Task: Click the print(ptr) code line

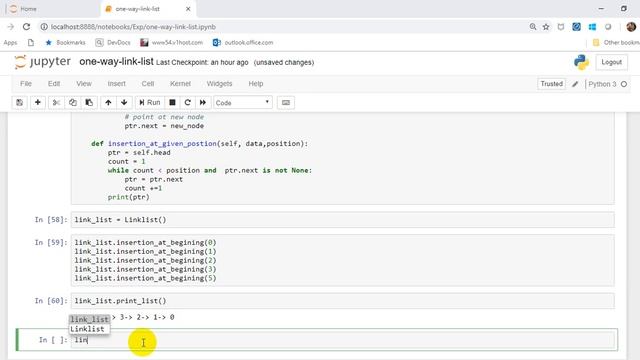Action: point(129,197)
